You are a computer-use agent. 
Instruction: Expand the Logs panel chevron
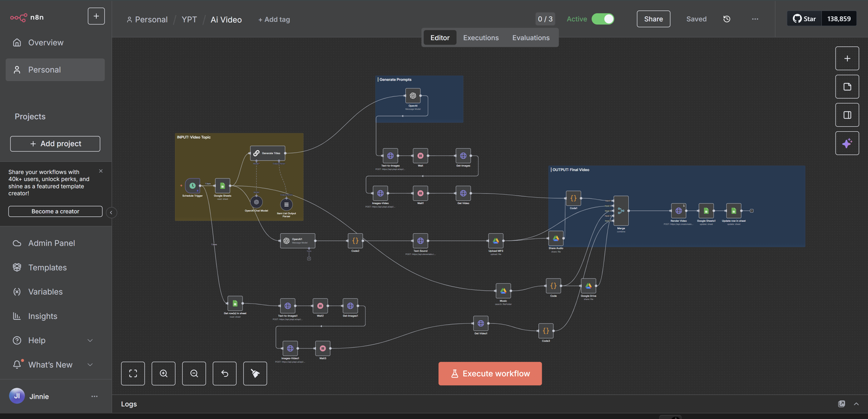click(x=856, y=404)
